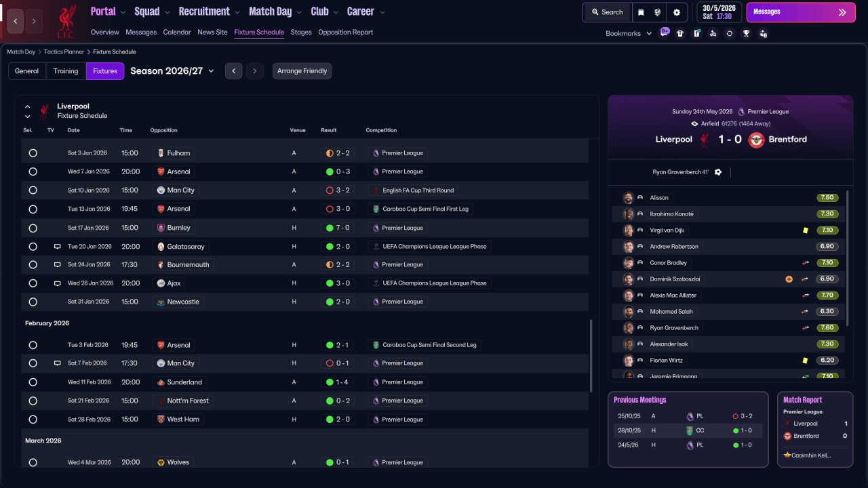Click the double arrow on Messages button

(x=842, y=12)
